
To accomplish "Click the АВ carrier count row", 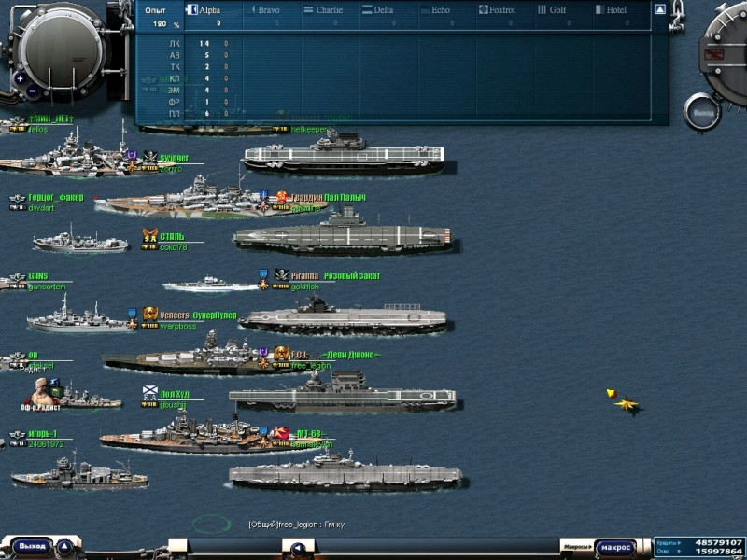I will [x=199, y=55].
